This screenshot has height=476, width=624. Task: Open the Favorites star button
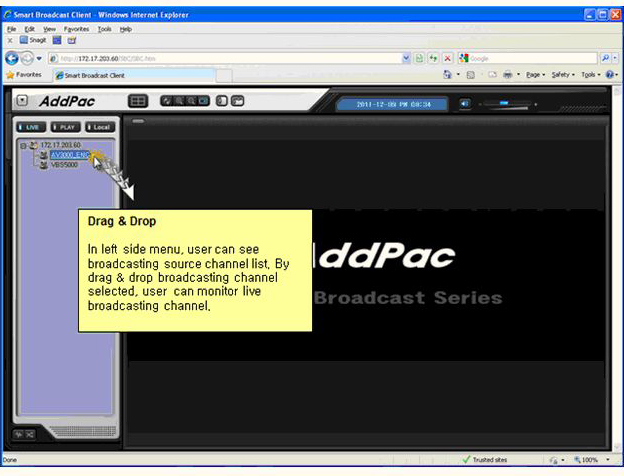coord(24,75)
